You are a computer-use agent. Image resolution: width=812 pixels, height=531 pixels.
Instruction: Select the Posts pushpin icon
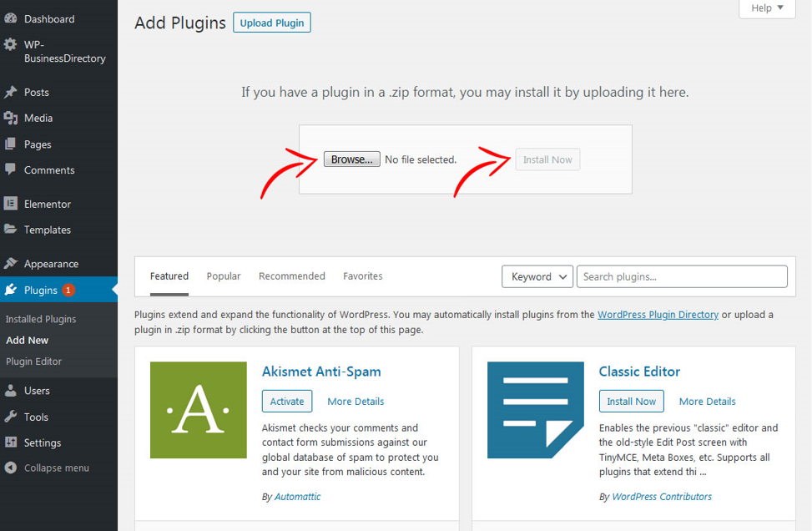coord(10,92)
